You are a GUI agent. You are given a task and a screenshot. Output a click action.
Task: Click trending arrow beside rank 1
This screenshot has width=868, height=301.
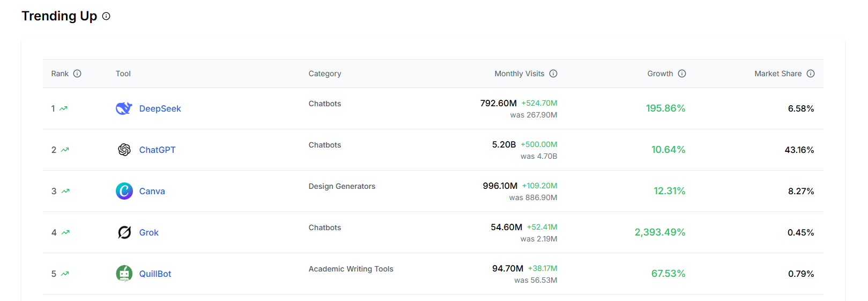point(64,108)
